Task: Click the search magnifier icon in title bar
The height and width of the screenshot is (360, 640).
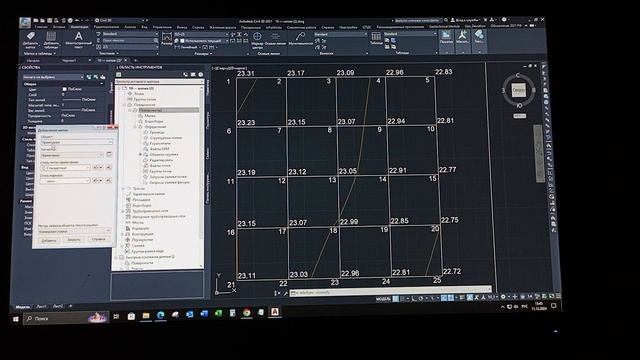Action: tap(446, 20)
